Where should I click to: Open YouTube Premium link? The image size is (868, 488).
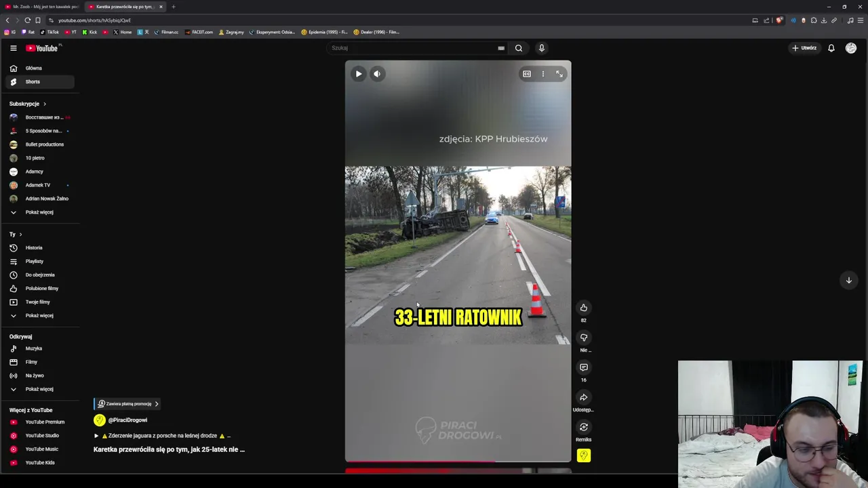click(x=40, y=422)
